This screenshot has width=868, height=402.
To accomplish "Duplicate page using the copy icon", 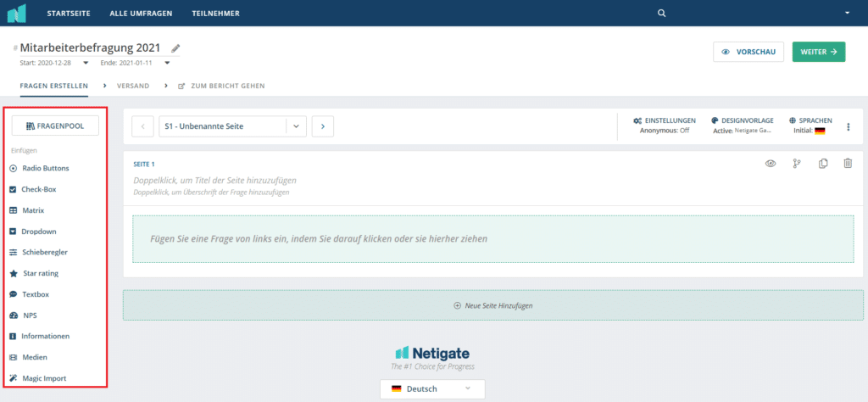I will pos(822,164).
